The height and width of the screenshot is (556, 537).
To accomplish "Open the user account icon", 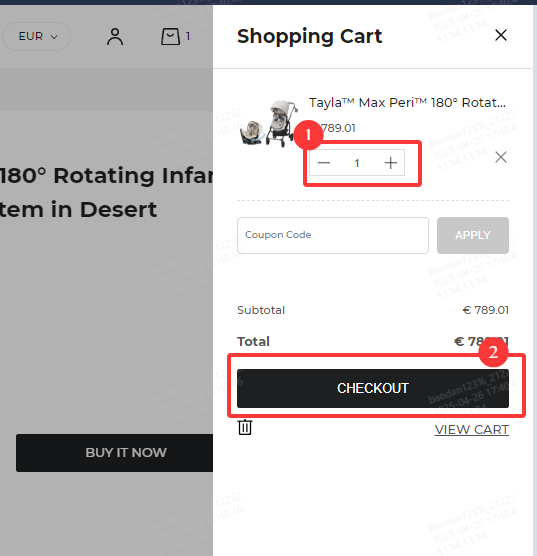I will click(x=115, y=37).
